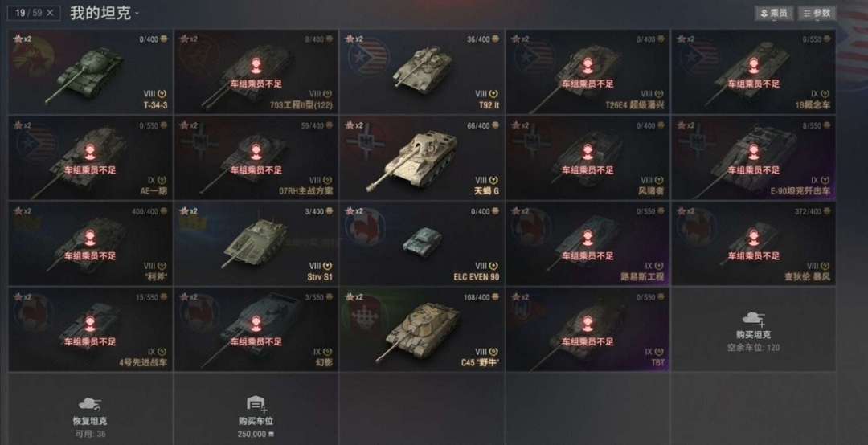Select the ELC EVEN 90 tank card

pos(422,243)
